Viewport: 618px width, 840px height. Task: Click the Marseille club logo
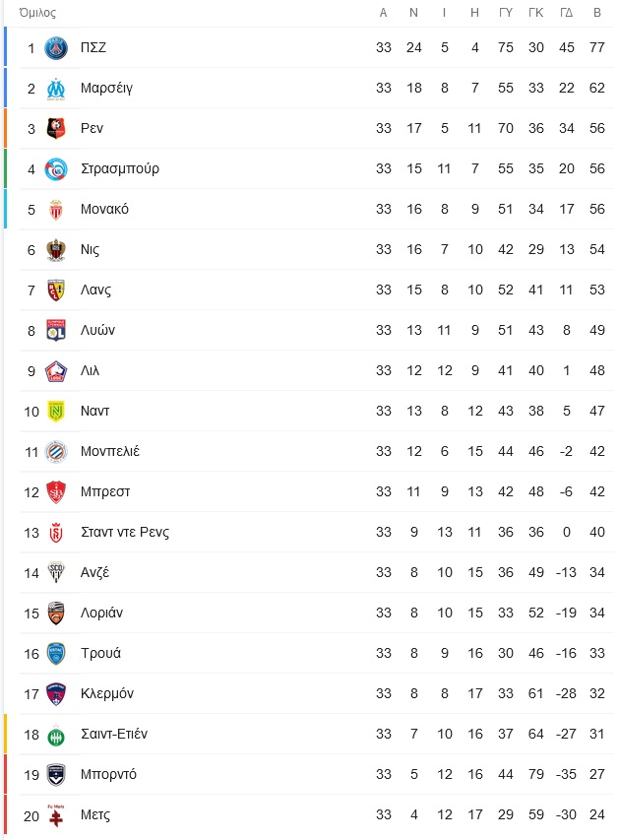pyautogui.click(x=56, y=89)
